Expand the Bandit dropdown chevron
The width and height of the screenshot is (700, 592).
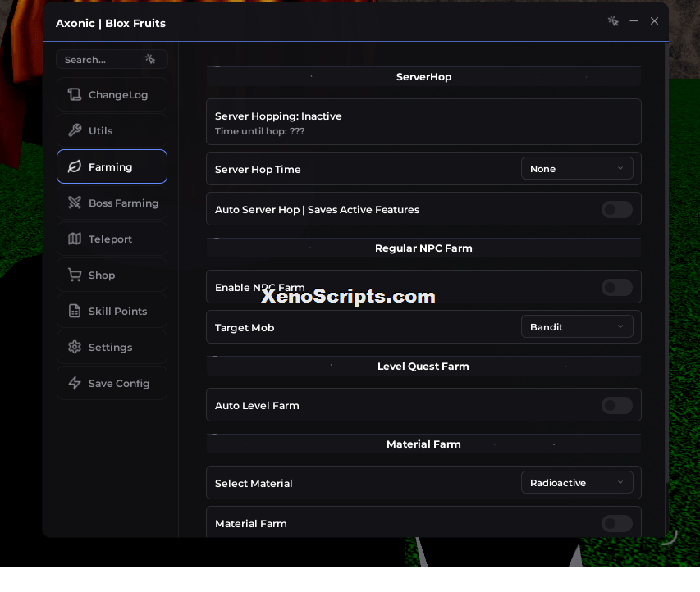coord(620,327)
